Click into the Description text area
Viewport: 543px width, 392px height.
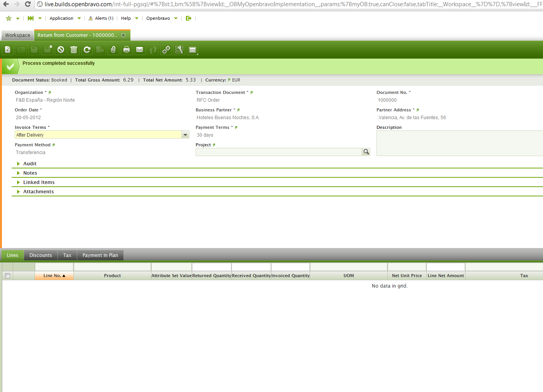(x=460, y=143)
